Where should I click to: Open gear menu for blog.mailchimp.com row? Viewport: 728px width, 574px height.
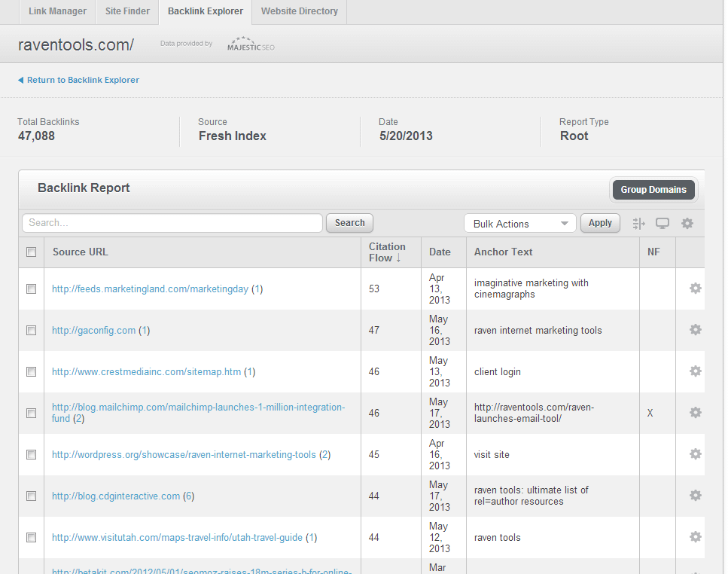click(696, 413)
